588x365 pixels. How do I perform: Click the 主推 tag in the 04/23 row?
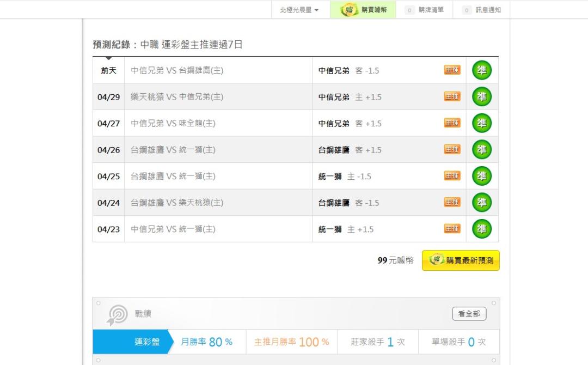click(452, 228)
